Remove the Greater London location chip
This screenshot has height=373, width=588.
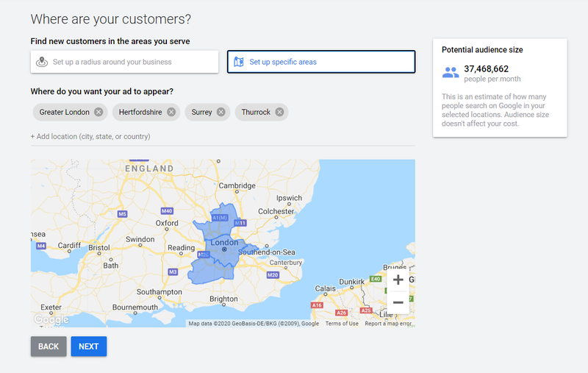[x=99, y=113]
